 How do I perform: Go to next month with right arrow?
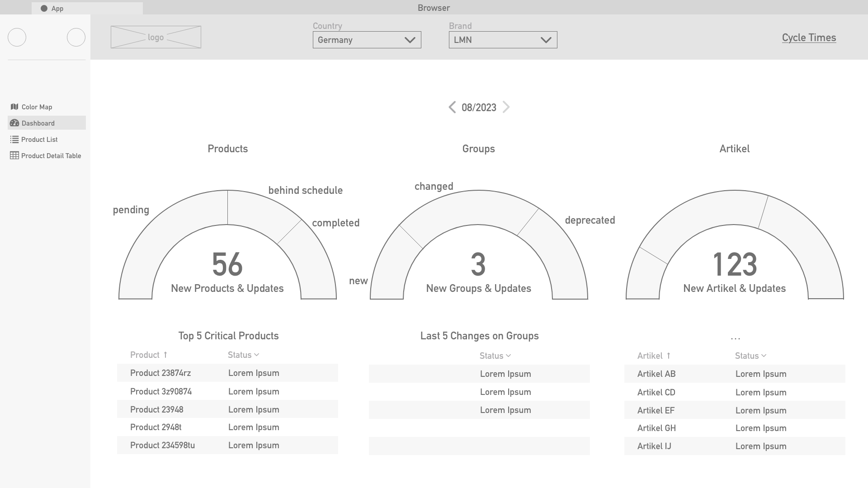pos(506,107)
